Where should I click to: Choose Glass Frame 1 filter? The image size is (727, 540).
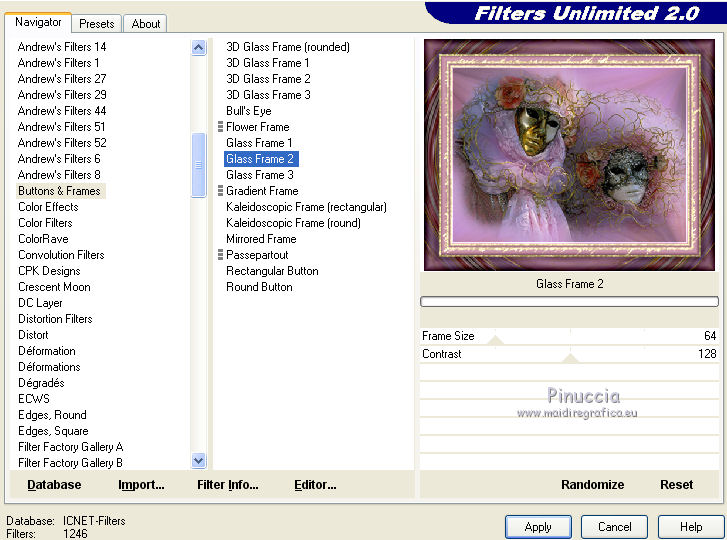259,143
